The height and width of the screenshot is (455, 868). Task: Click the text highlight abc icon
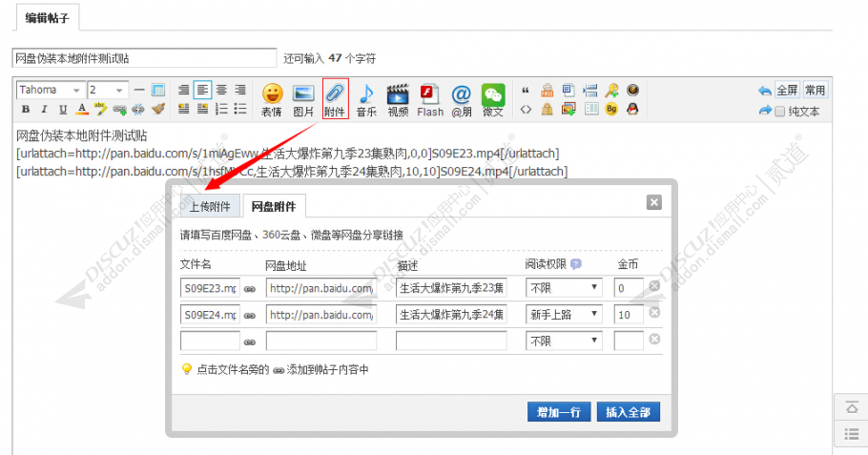click(100, 109)
